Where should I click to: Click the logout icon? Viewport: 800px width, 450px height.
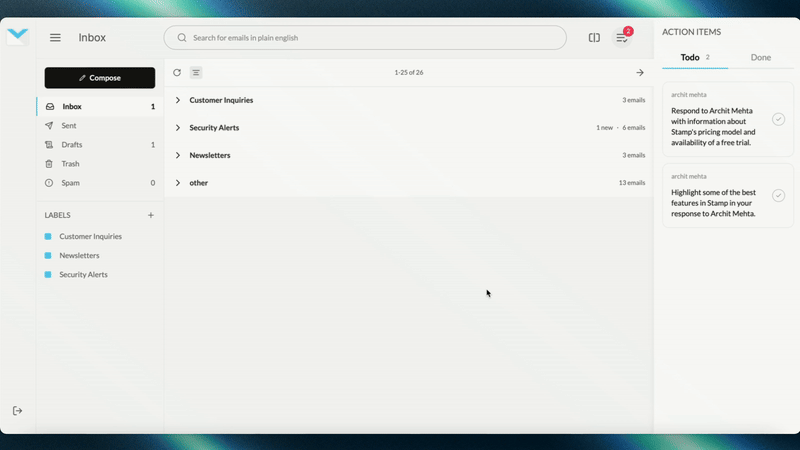click(18, 411)
